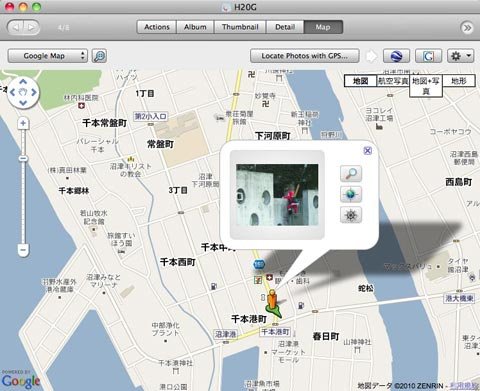
Task: Click the globe icon in balloon
Action: (351, 194)
